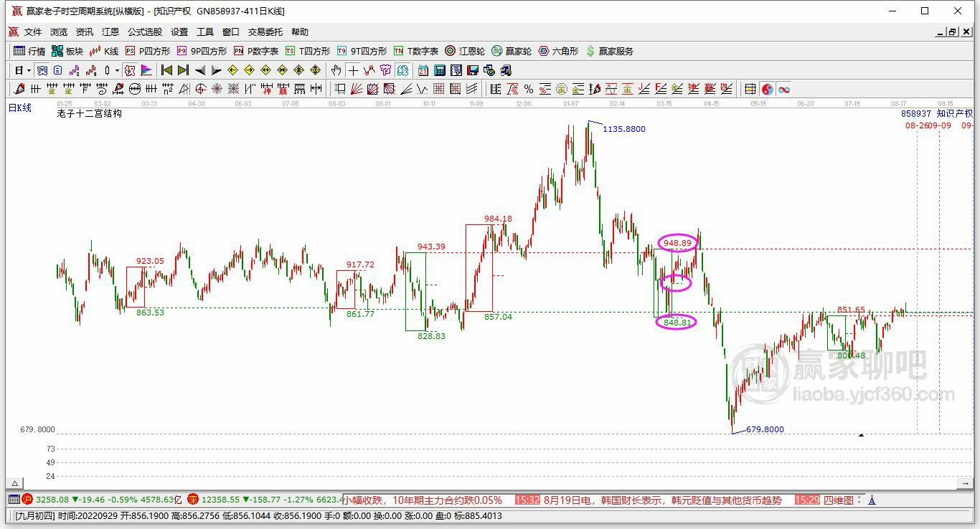Open the 六角形 hexagon tool

coord(558,51)
